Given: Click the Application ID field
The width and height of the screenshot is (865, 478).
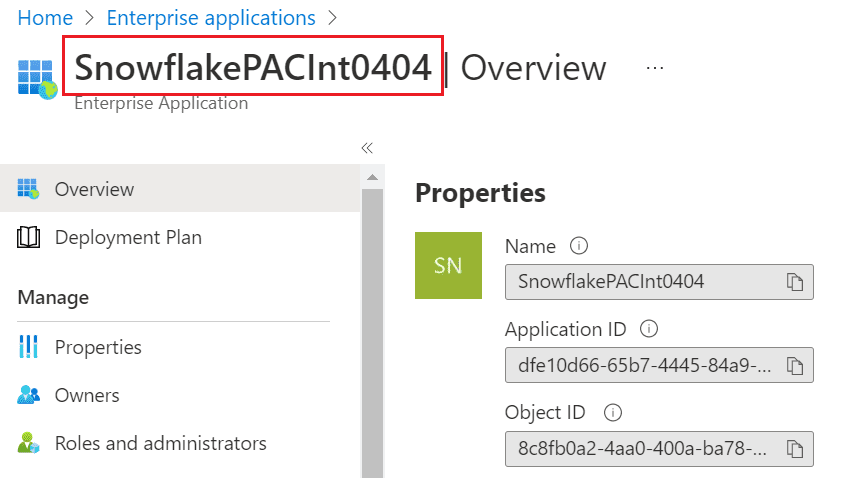Looking at the screenshot, I should (659, 365).
